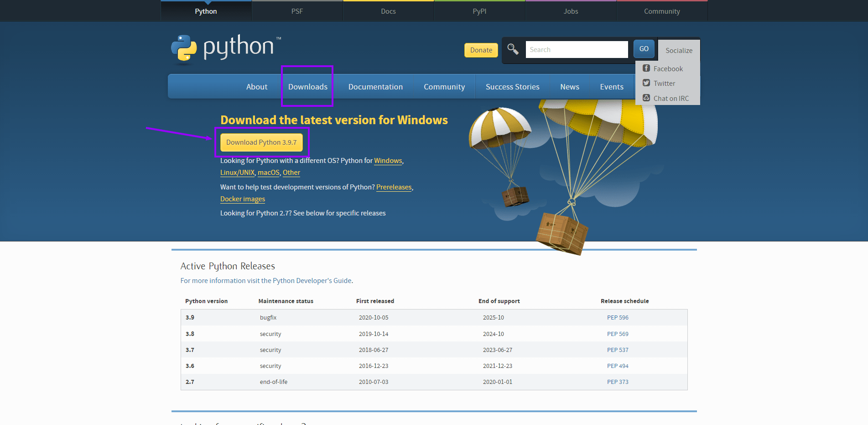The height and width of the screenshot is (425, 868).
Task: Visit the Python Developer's Guide link
Action: tap(312, 281)
